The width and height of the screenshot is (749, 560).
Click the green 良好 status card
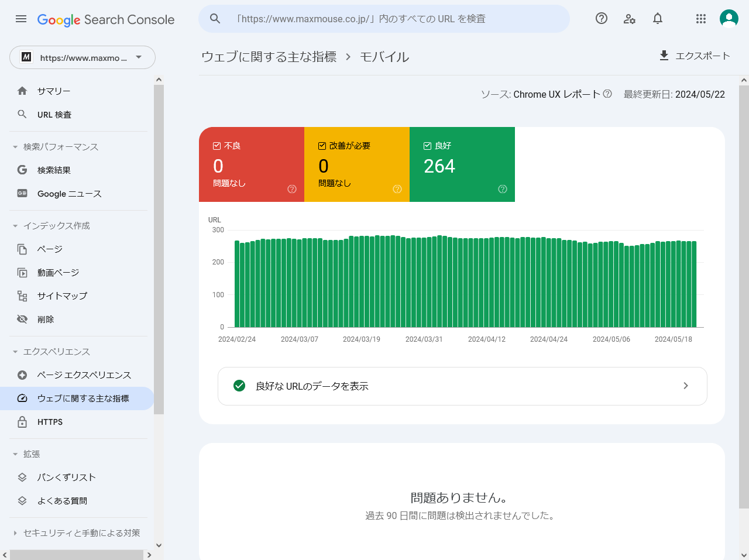[462, 164]
